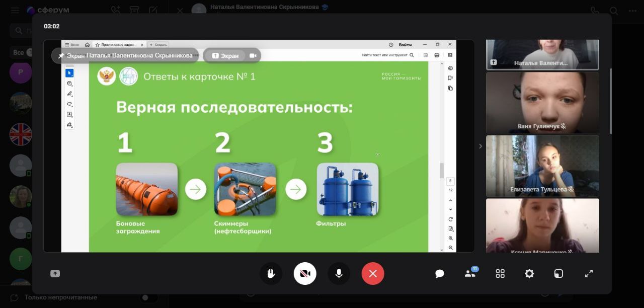Save the PDF with the disk icon

click(426, 55)
